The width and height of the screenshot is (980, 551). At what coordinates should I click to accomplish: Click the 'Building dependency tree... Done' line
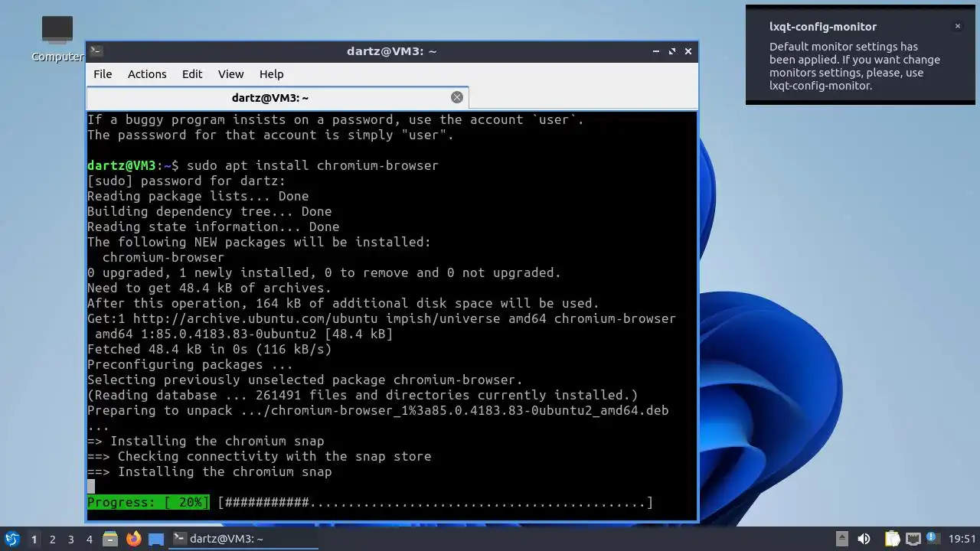click(209, 212)
